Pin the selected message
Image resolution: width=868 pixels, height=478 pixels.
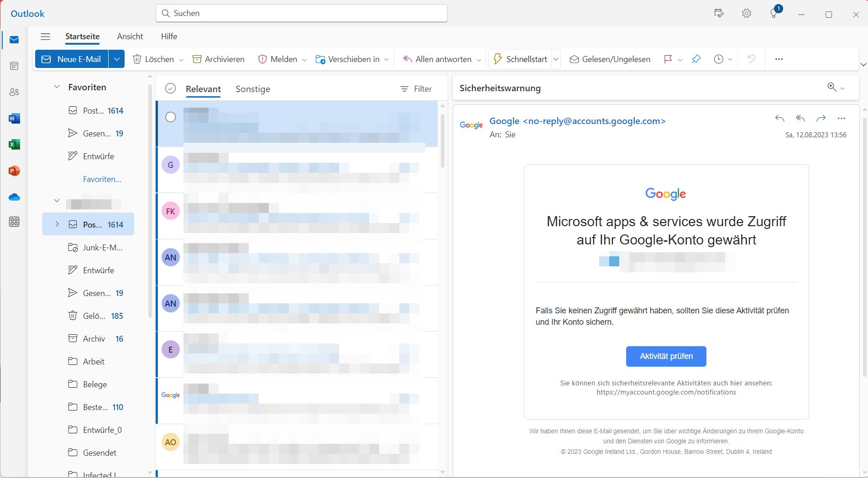pyautogui.click(x=696, y=59)
